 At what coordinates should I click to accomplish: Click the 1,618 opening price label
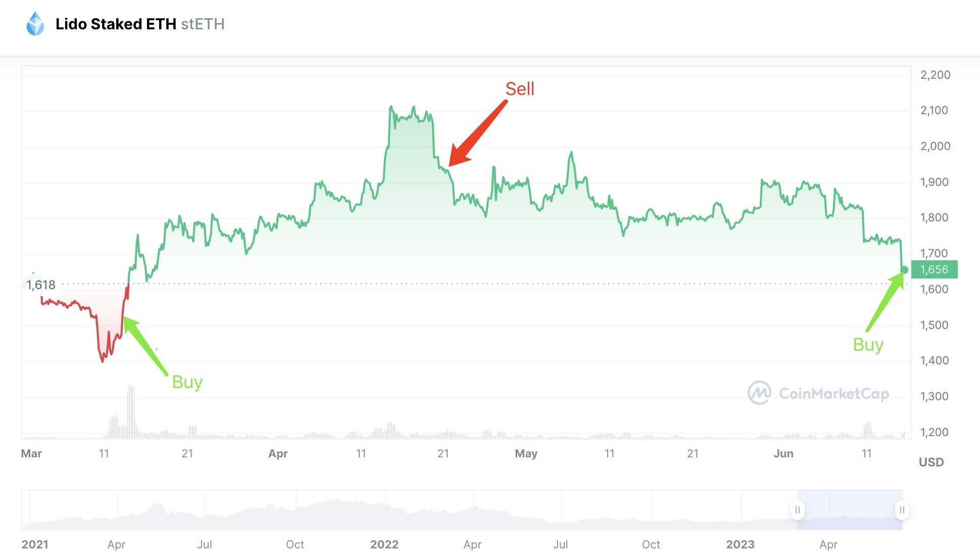tap(41, 285)
